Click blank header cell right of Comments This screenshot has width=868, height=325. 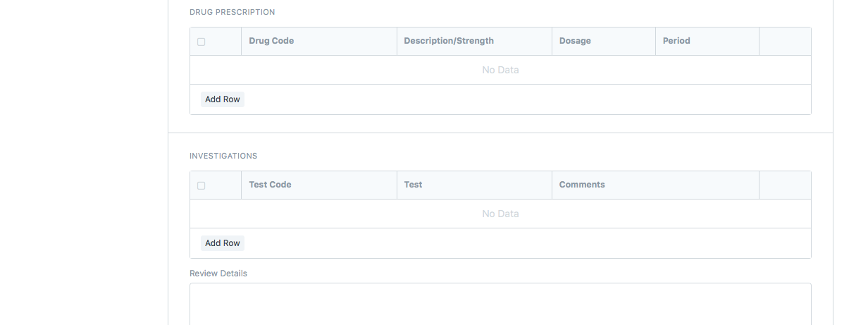click(x=785, y=185)
